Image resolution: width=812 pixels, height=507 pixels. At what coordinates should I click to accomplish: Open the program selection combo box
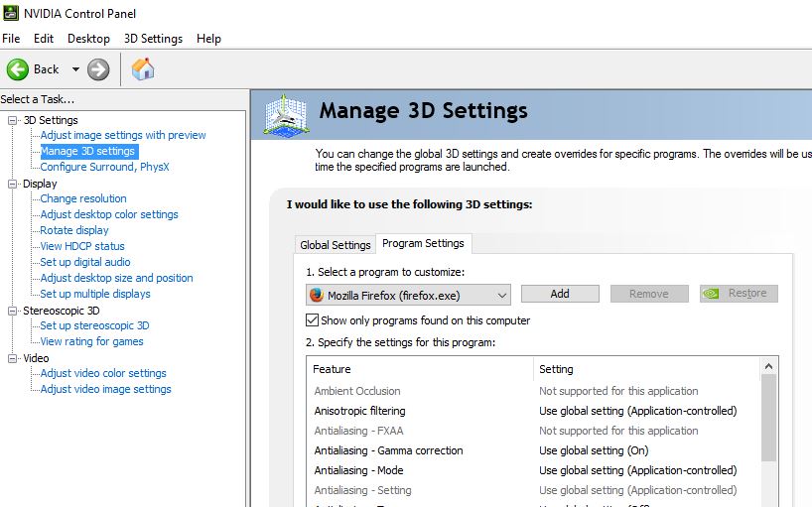(x=408, y=295)
